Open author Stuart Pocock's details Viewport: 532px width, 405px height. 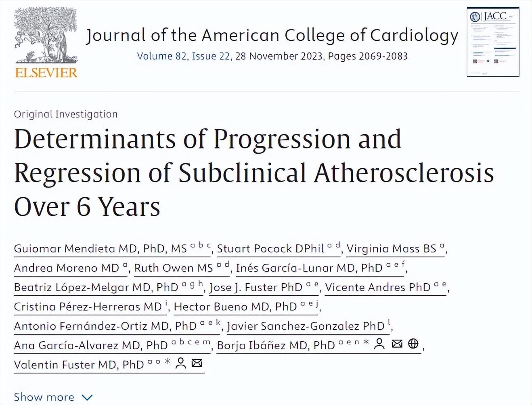pyautogui.click(x=270, y=248)
